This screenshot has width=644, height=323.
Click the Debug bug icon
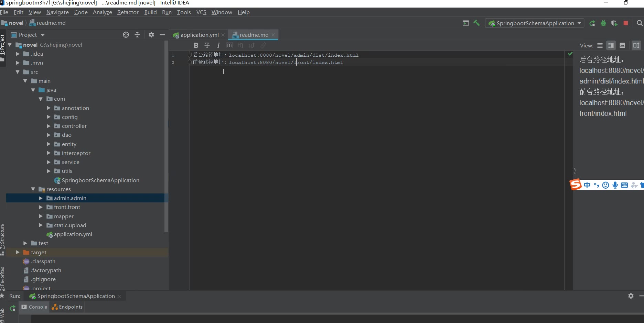tap(603, 23)
